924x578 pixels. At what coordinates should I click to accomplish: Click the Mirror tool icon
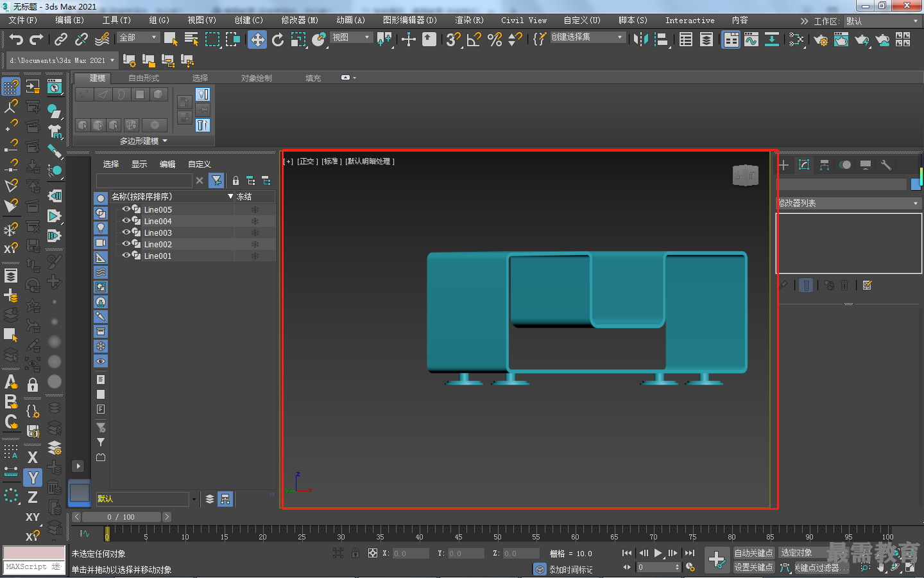[x=640, y=40]
